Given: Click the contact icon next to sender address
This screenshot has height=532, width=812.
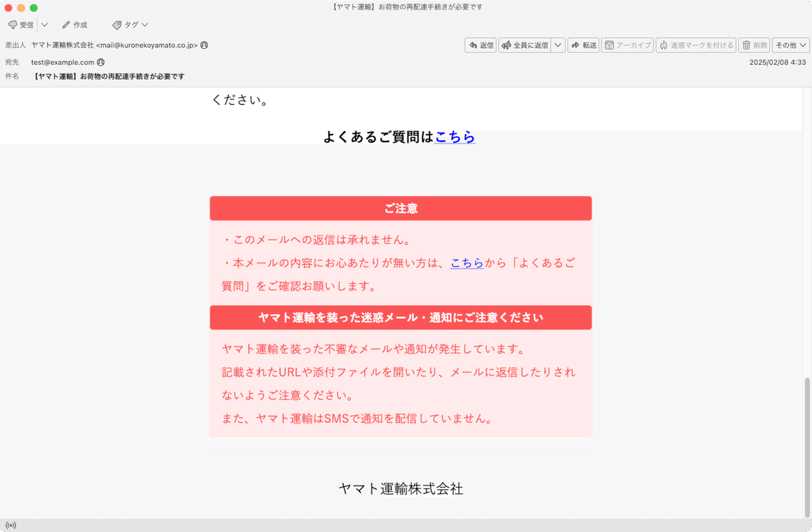Looking at the screenshot, I should click(204, 45).
